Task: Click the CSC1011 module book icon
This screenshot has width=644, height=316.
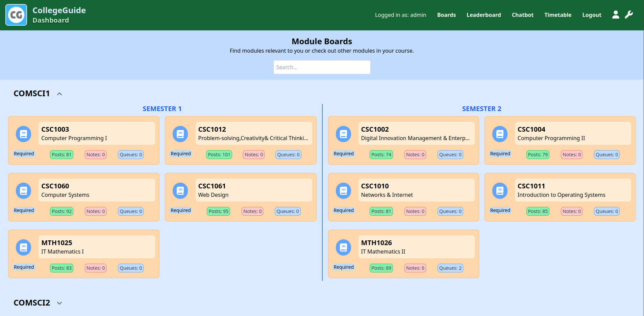Action: (x=500, y=191)
